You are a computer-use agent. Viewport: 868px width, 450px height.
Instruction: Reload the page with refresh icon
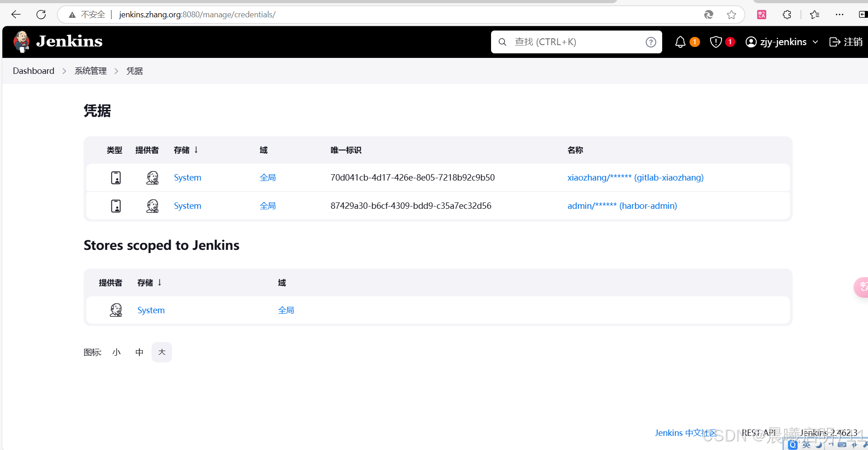click(41, 15)
